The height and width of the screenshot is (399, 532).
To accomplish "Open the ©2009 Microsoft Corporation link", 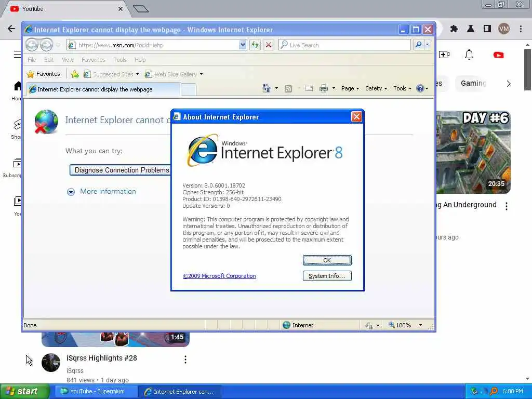I will coord(219,276).
